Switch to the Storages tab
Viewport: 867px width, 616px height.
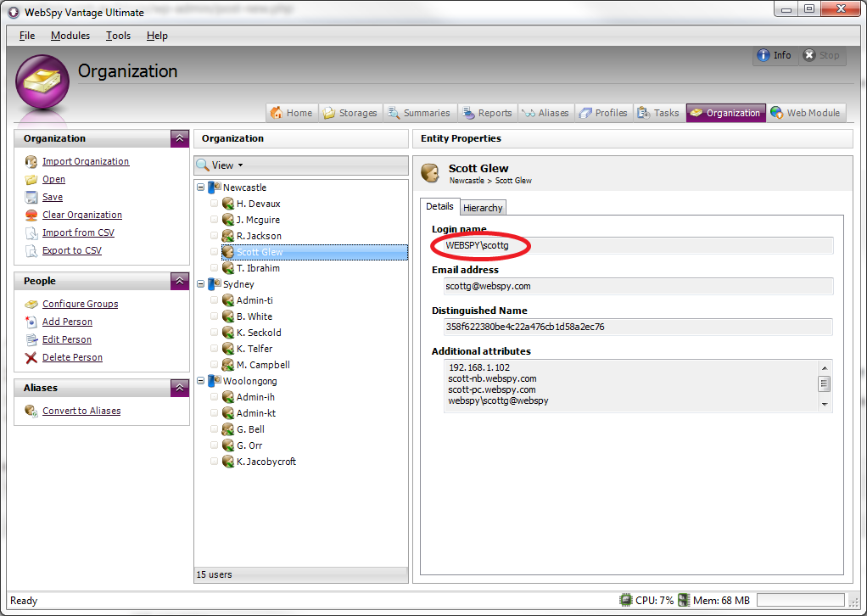[x=350, y=113]
